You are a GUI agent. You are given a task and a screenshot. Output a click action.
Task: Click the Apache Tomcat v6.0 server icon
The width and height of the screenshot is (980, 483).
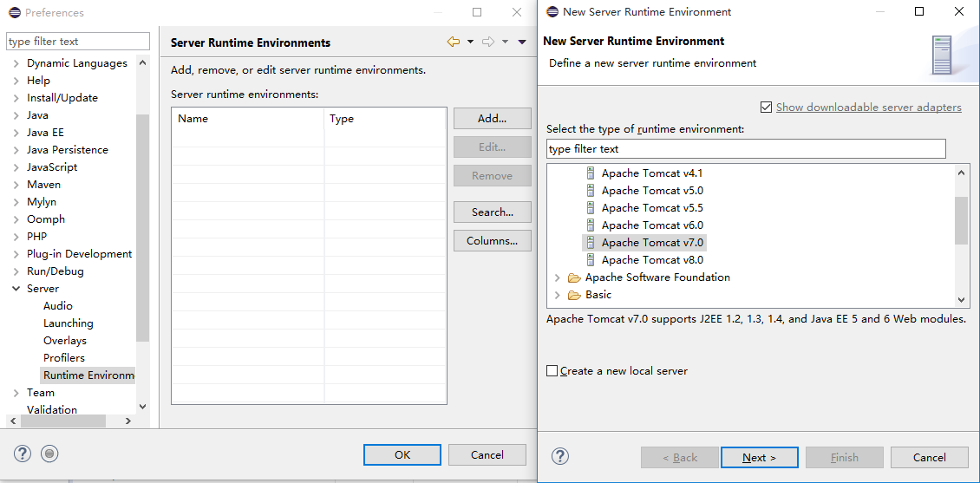coord(591,225)
